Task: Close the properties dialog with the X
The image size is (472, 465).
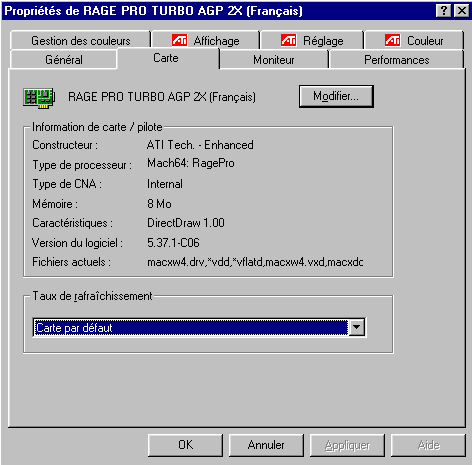Action: pyautogui.click(x=462, y=11)
